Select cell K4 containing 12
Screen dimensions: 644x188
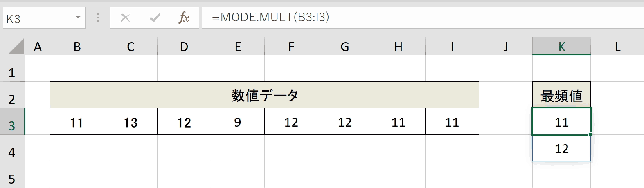coord(561,148)
